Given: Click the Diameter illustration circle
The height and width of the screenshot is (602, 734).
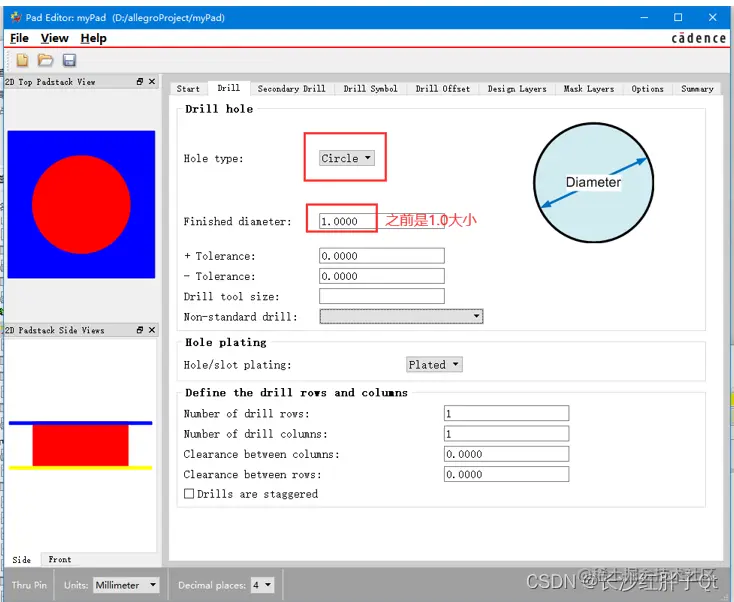Looking at the screenshot, I should [594, 183].
